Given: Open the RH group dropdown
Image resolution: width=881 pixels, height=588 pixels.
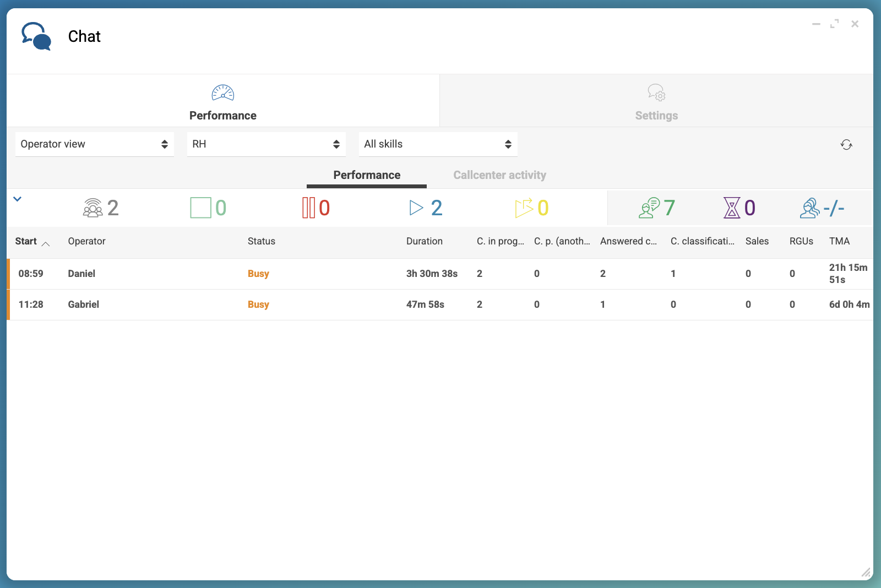Looking at the screenshot, I should [267, 144].
